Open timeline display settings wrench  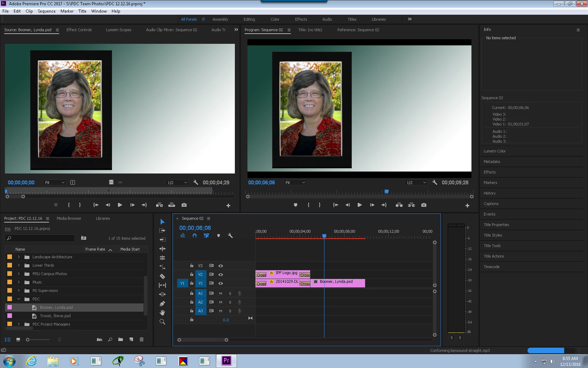coord(230,236)
